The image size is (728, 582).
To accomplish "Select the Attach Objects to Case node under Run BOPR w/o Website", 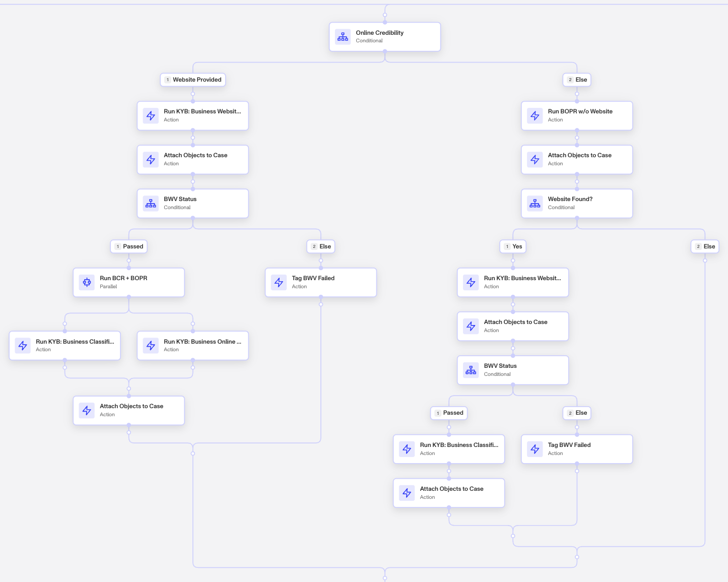I will point(577,159).
